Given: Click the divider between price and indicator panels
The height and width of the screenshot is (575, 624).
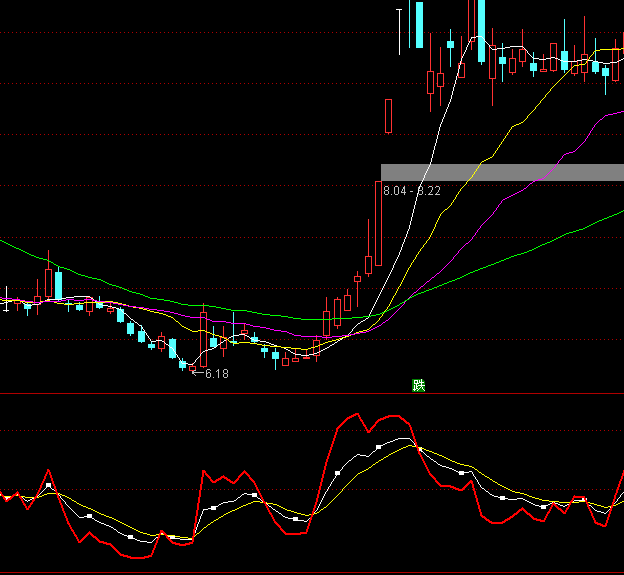Looking at the screenshot, I should [x=312, y=394].
